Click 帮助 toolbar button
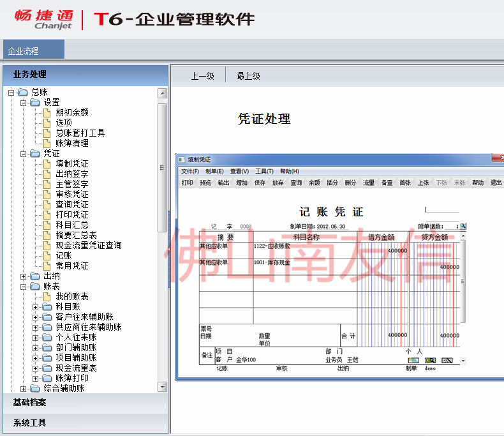This screenshot has width=504, height=436. pyautogui.click(x=478, y=183)
